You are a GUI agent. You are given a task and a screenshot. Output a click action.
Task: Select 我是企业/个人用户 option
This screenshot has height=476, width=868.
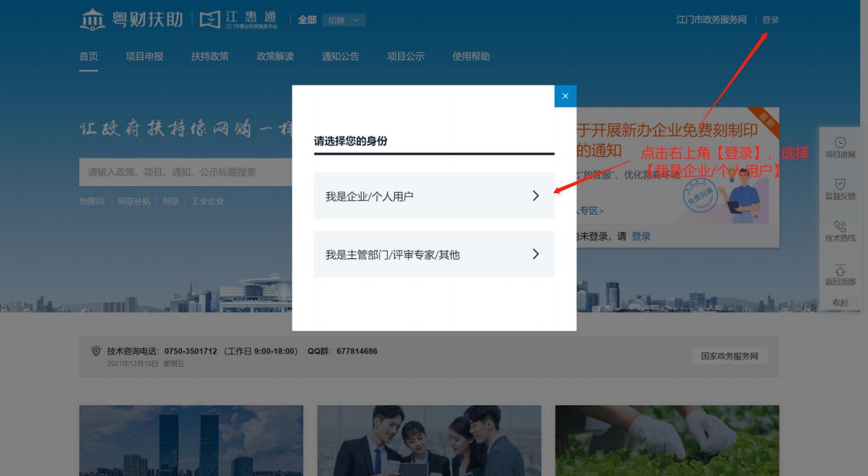[x=434, y=196]
